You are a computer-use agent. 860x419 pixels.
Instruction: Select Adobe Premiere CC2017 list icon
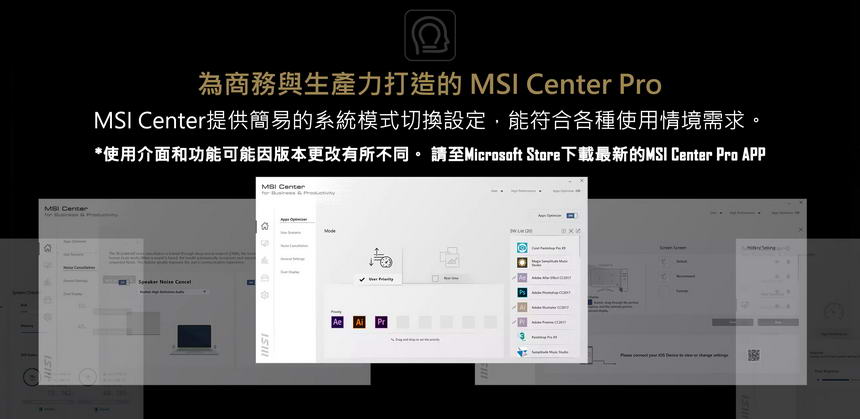coord(522,322)
